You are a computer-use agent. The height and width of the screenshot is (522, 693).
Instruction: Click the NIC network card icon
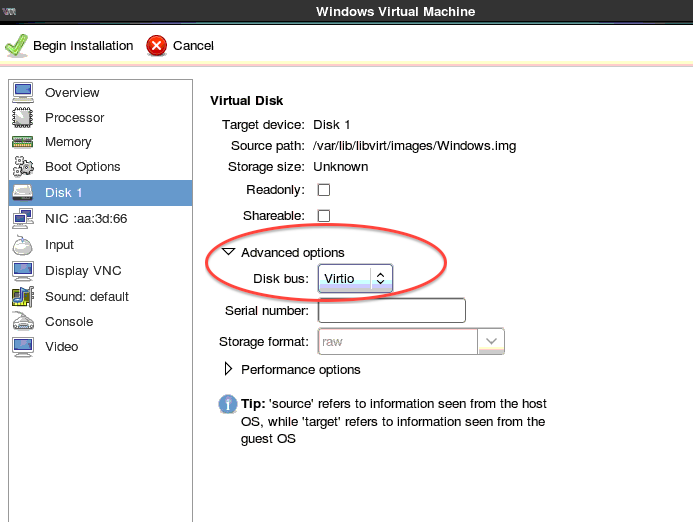point(23,219)
